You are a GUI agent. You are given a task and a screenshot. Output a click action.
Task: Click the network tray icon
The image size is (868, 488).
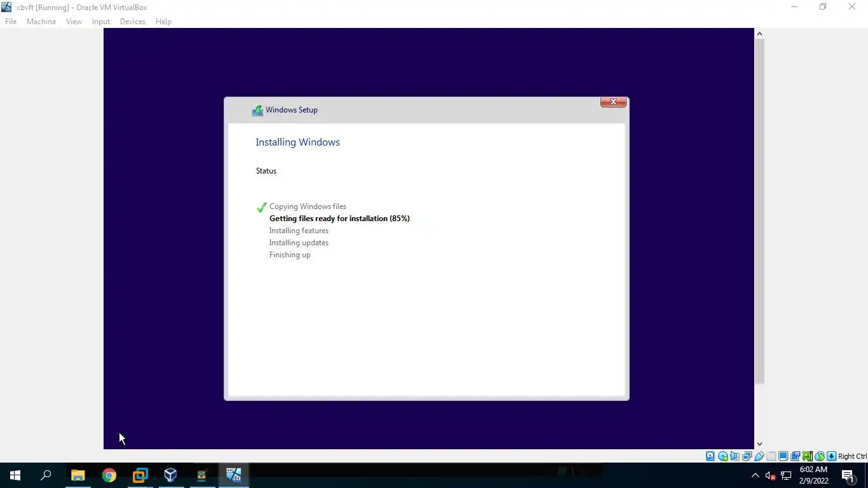[786, 475]
